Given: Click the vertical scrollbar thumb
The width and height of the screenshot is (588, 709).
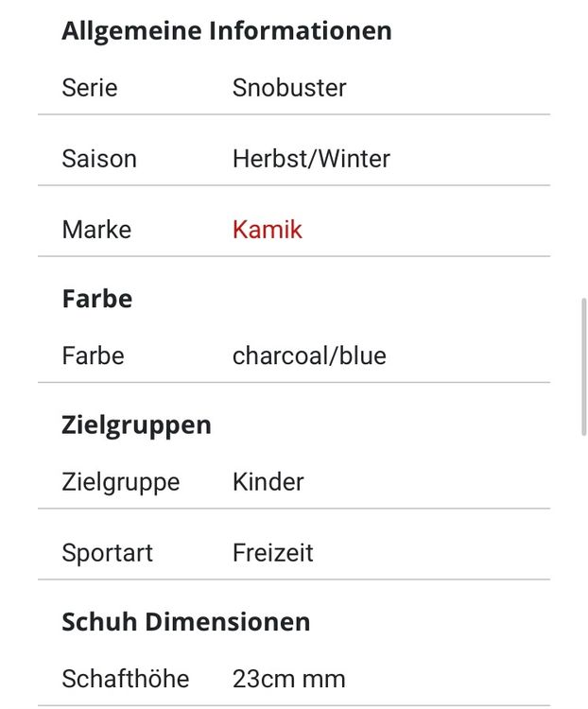Looking at the screenshot, I should (584, 367).
